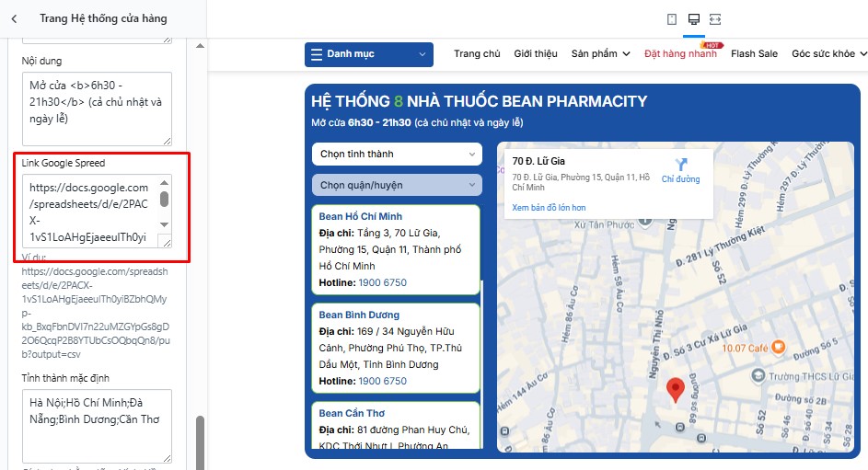
Task: Click the Bean Hồ Chí Minh hotline number
Action: tap(383, 282)
